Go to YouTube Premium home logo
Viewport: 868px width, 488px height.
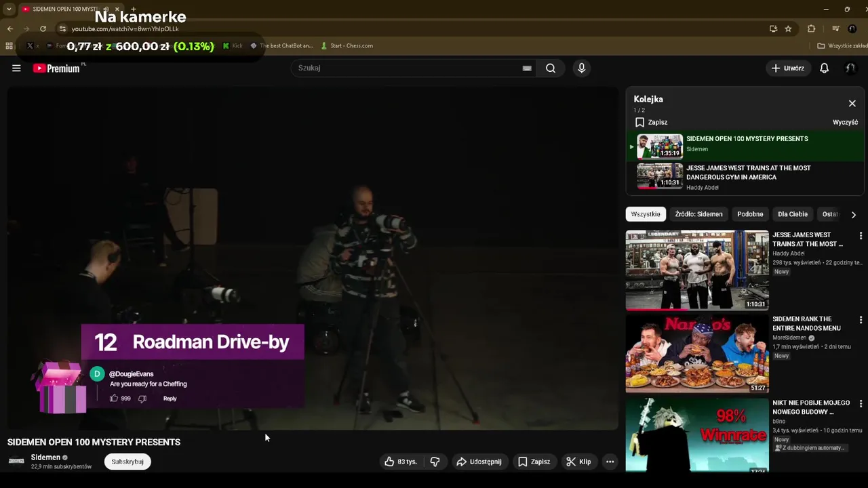(57, 68)
